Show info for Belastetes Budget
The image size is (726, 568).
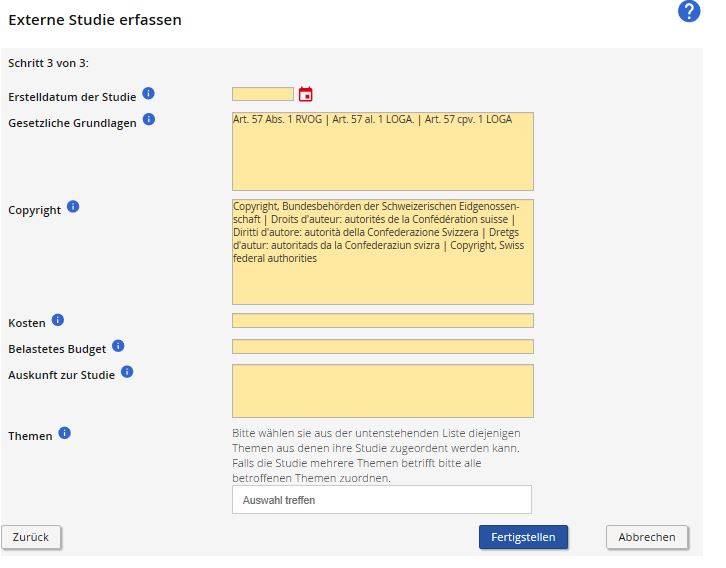118,346
